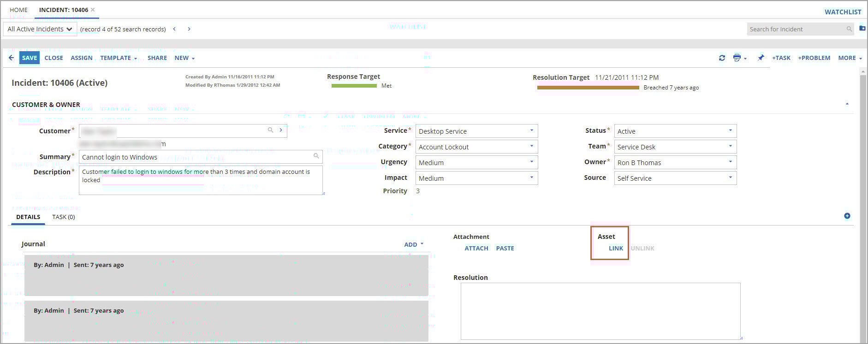Collapse the Customer & Owner section
The width and height of the screenshot is (868, 344).
(847, 104)
